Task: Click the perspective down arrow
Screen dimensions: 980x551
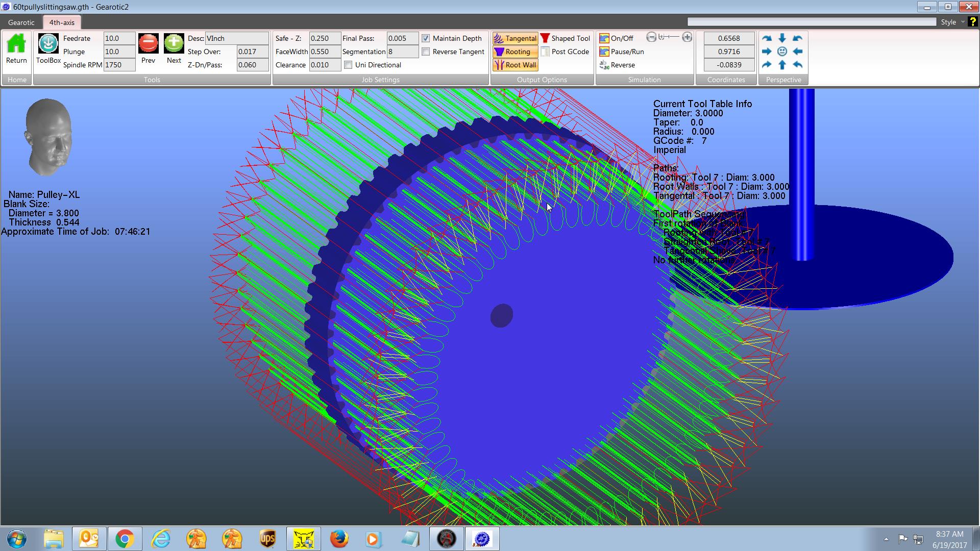Action: click(x=782, y=38)
